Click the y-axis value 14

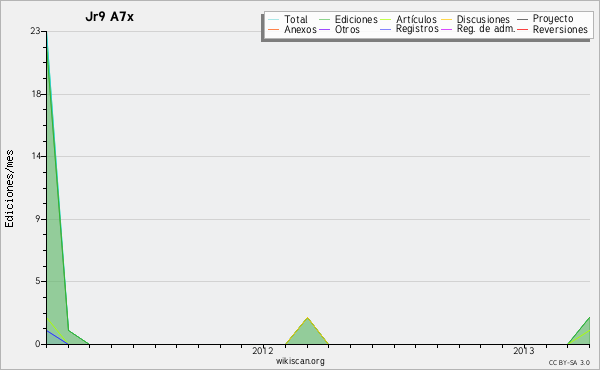[x=36, y=156]
